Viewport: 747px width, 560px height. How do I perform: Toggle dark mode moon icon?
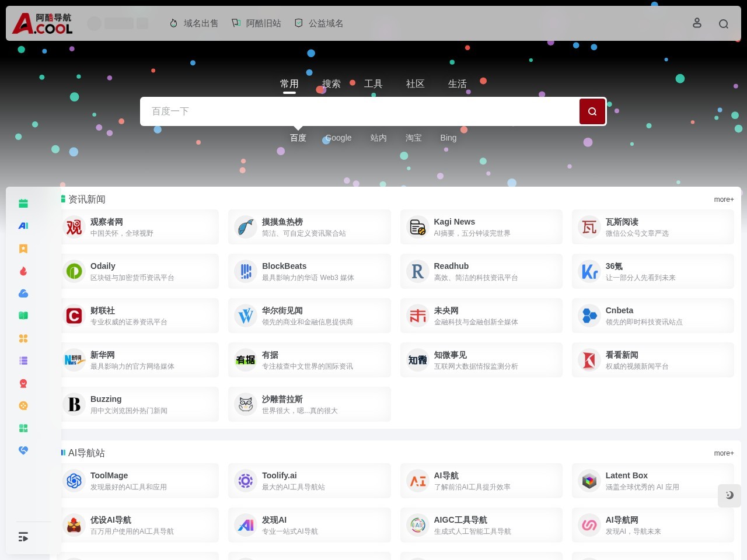(729, 495)
